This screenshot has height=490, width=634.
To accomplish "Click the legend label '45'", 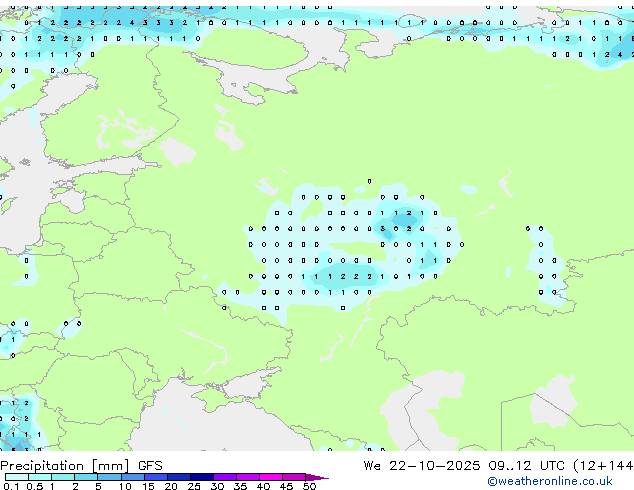I will click(x=286, y=486).
